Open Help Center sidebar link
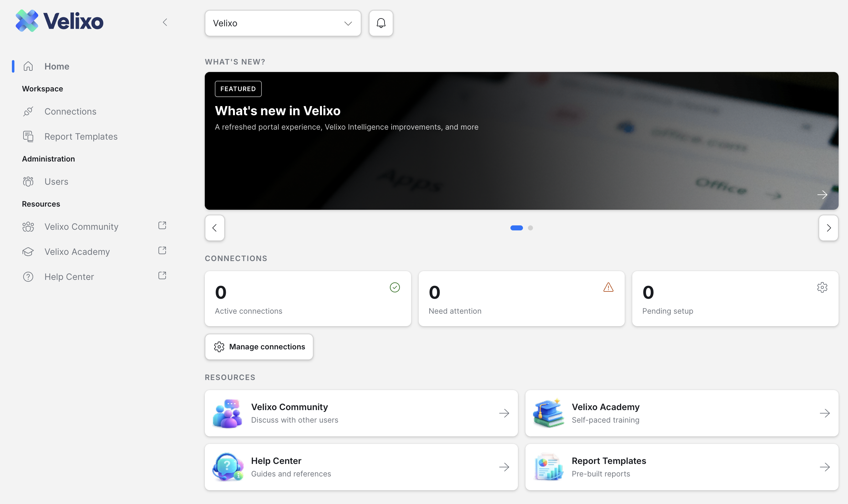This screenshot has width=848, height=504. [x=69, y=277]
